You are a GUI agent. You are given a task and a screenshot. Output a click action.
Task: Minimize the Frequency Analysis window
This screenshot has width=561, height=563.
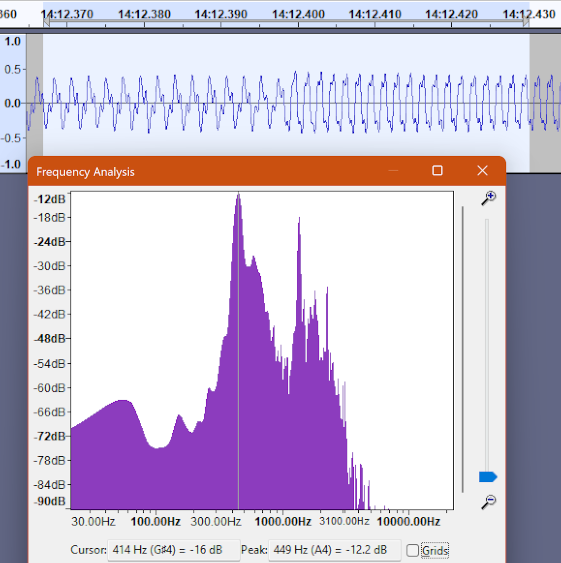tap(393, 171)
